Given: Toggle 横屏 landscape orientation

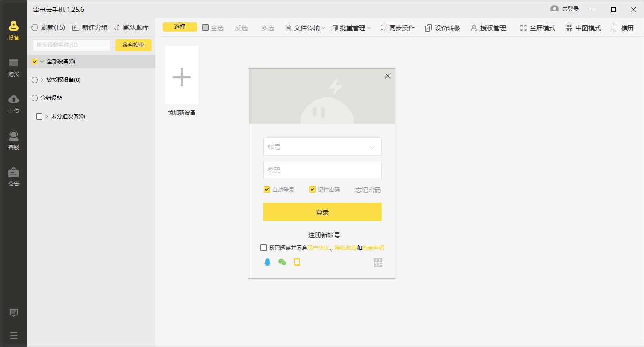Looking at the screenshot, I should coord(623,28).
